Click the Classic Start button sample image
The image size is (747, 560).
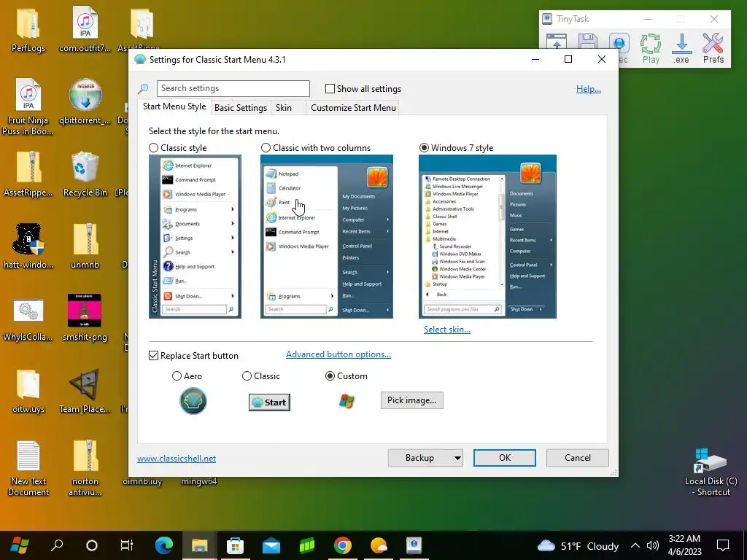(269, 402)
